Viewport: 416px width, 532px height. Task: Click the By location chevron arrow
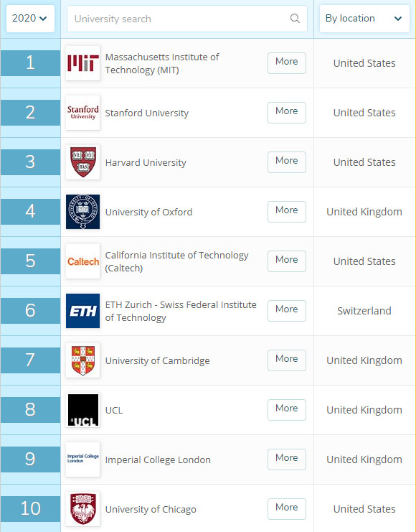(398, 19)
